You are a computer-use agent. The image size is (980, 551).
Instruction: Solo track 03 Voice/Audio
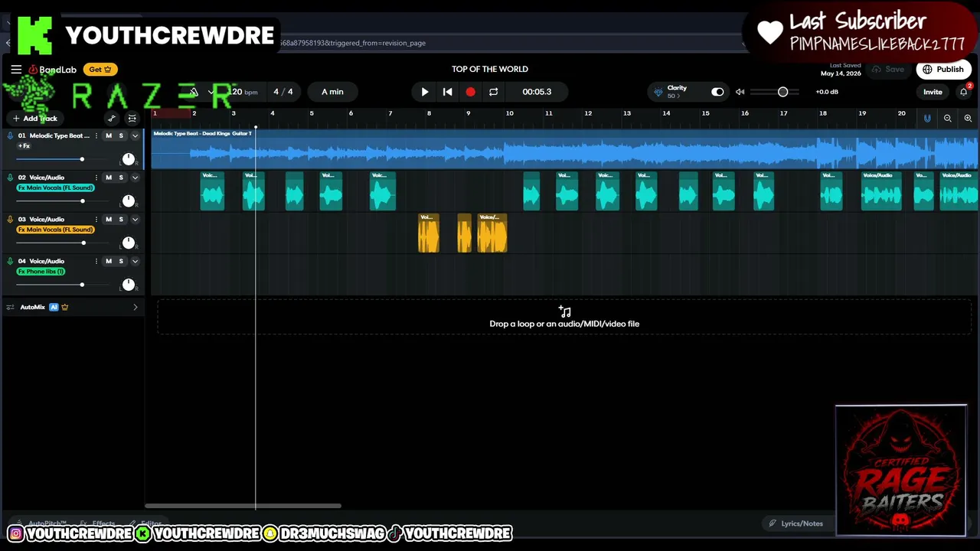click(x=121, y=220)
